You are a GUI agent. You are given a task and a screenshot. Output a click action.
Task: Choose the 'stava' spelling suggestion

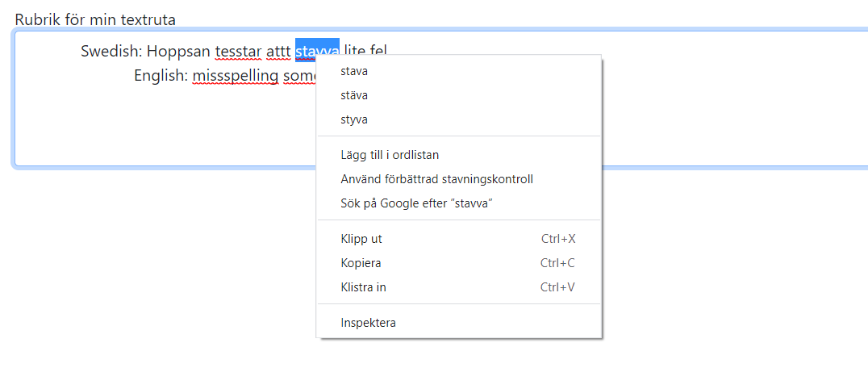(x=355, y=71)
